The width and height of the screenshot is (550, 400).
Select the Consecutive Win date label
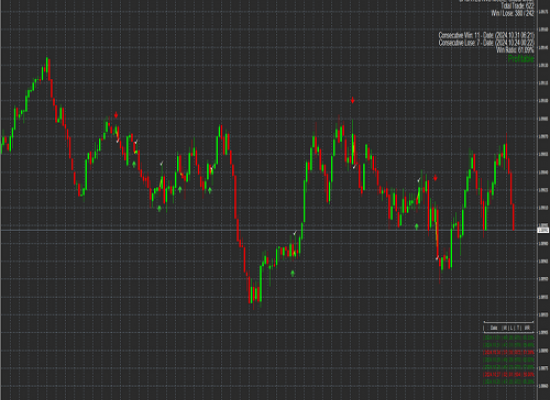coord(487,35)
